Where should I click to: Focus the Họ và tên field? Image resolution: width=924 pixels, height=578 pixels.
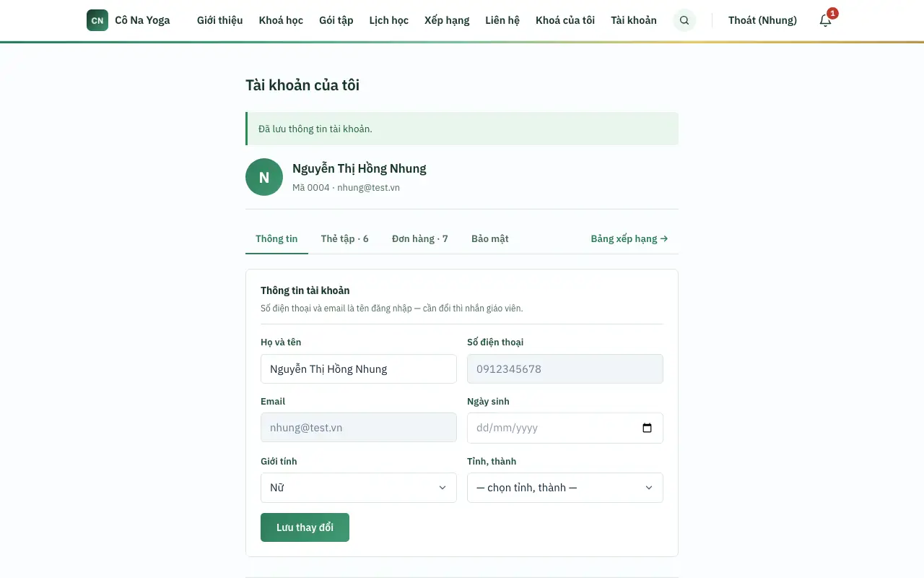click(359, 368)
